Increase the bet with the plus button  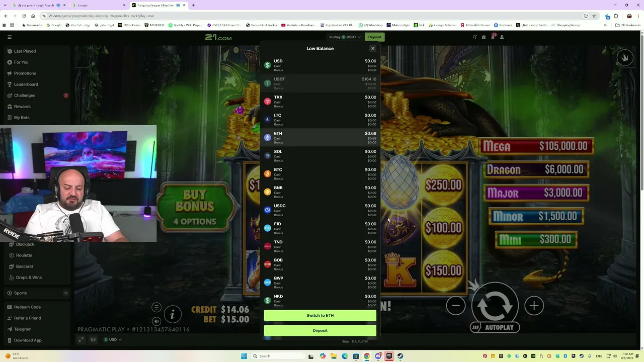[534, 306]
